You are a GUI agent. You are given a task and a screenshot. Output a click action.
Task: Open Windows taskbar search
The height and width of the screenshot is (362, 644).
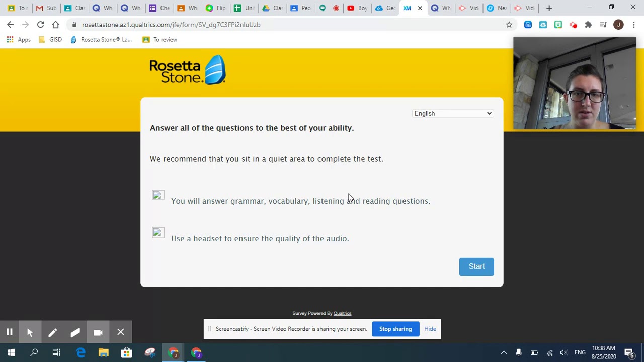click(34, 353)
